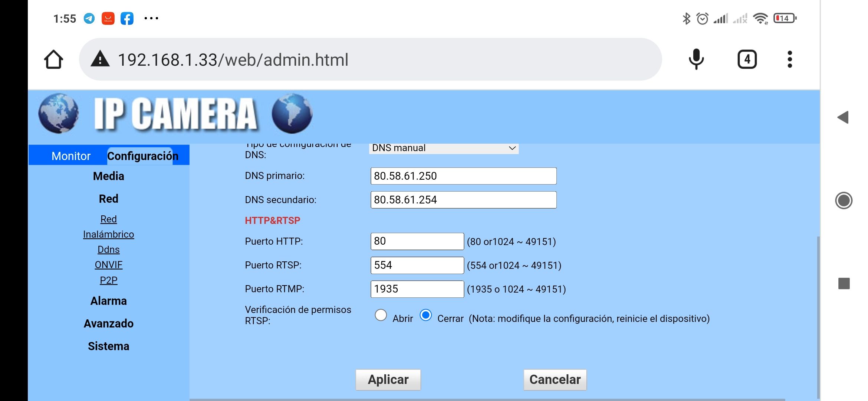Open the Facebook app from the status bar
Screen dimensions: 868x401
click(x=127, y=17)
